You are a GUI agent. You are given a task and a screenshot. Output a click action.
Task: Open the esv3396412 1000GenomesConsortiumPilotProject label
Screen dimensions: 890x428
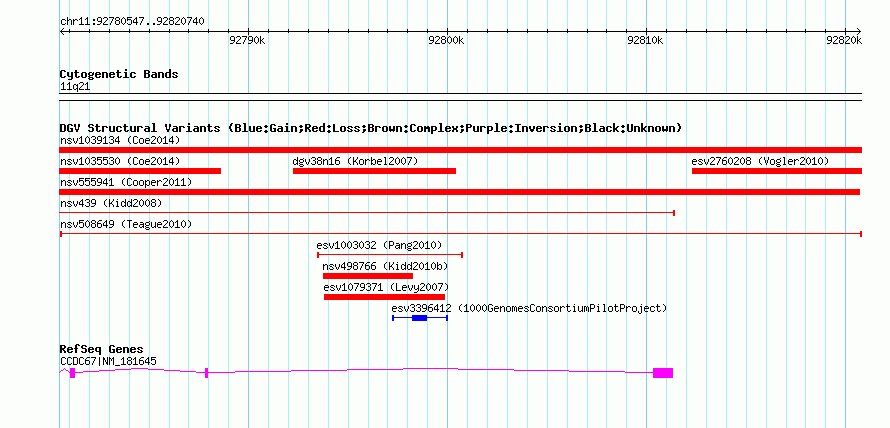(x=529, y=308)
